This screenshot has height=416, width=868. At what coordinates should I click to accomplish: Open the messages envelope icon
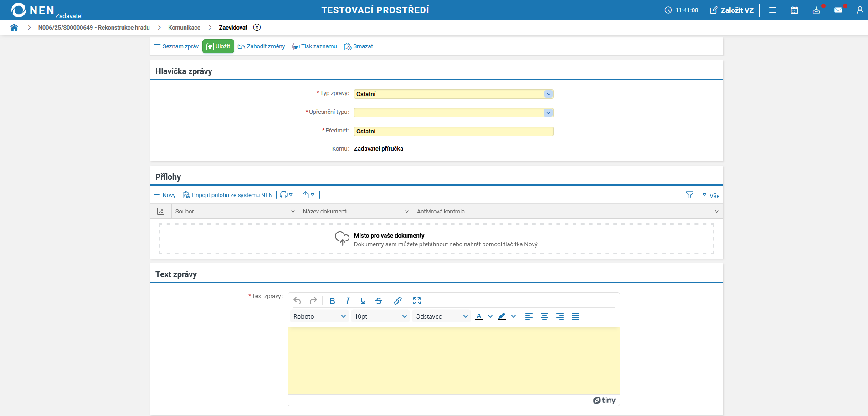pos(838,10)
